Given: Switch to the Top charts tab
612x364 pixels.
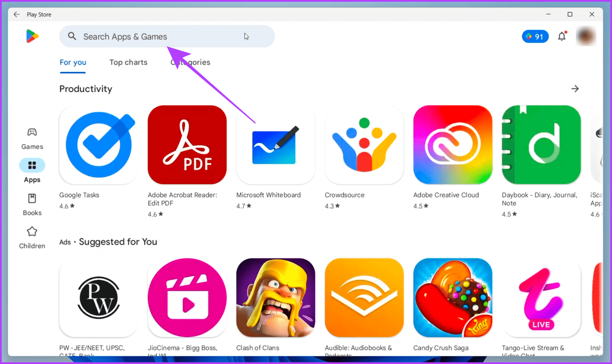Looking at the screenshot, I should tap(128, 63).
